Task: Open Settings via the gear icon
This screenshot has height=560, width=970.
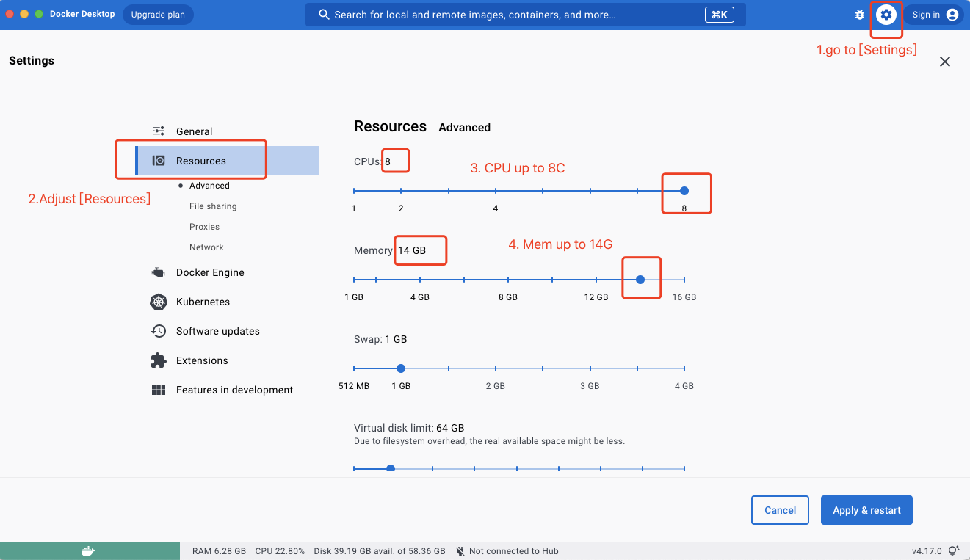Action: 886,15
